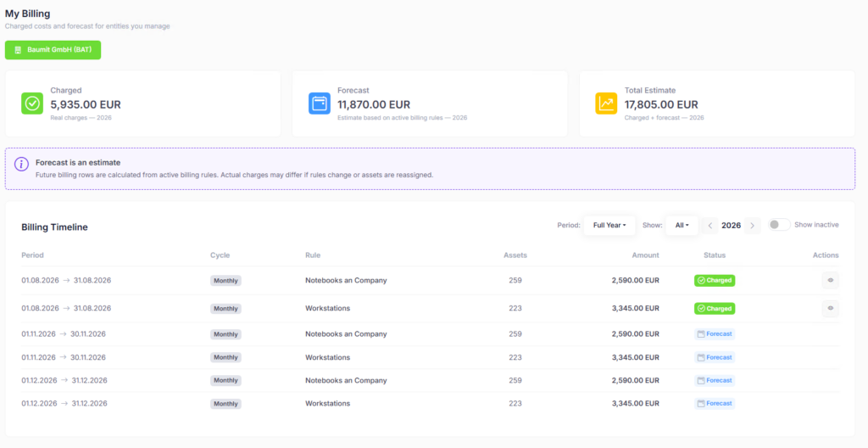Click Forecast badge for December Notebooks row
The height and width of the screenshot is (448, 868).
point(715,380)
